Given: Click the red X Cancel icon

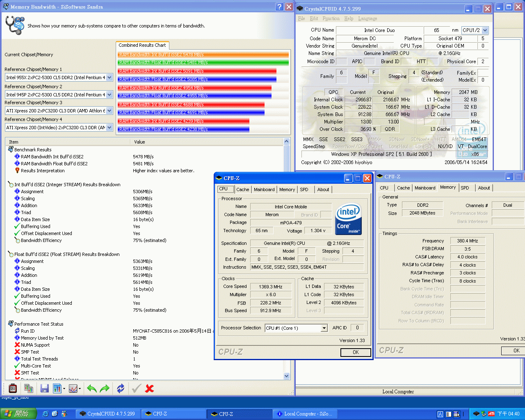Looking at the screenshot, I should pos(149,388).
